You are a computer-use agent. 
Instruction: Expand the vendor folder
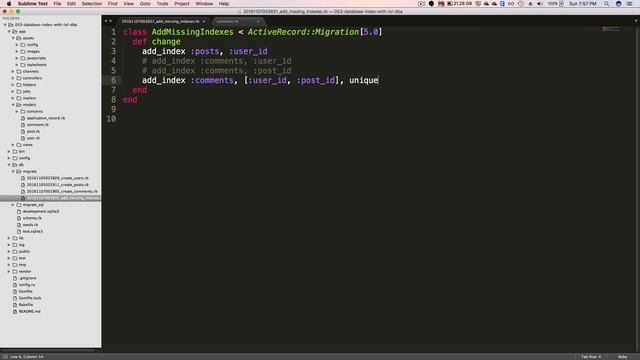click(x=9, y=271)
